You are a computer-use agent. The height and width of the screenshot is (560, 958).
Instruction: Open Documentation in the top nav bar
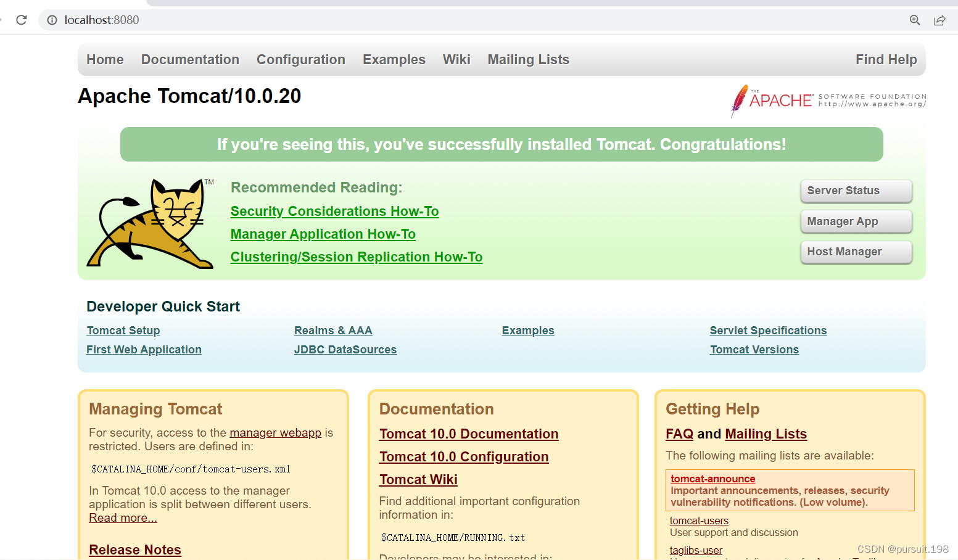pos(190,60)
